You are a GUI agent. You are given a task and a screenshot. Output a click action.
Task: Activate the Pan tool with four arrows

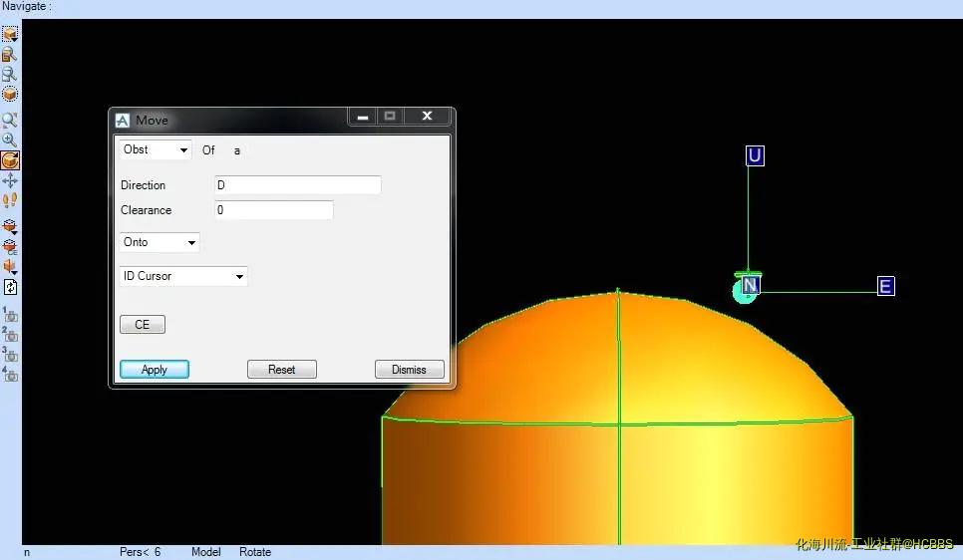coord(10,180)
